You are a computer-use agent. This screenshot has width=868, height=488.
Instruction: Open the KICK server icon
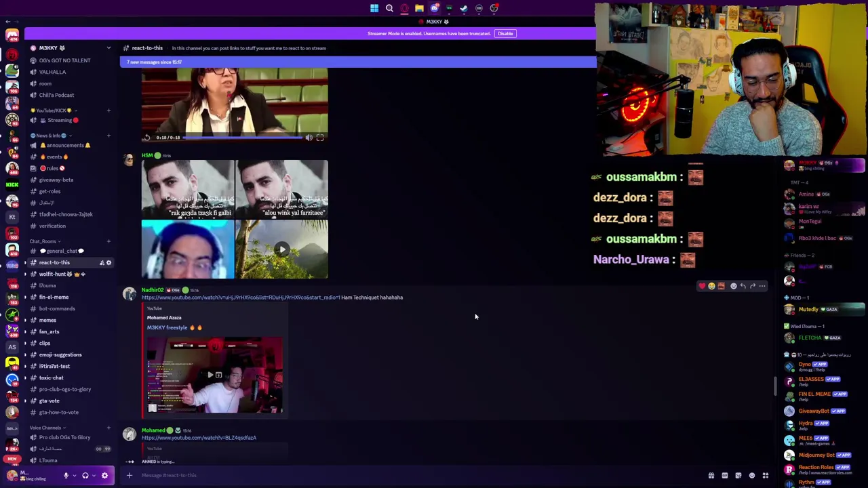12,184
